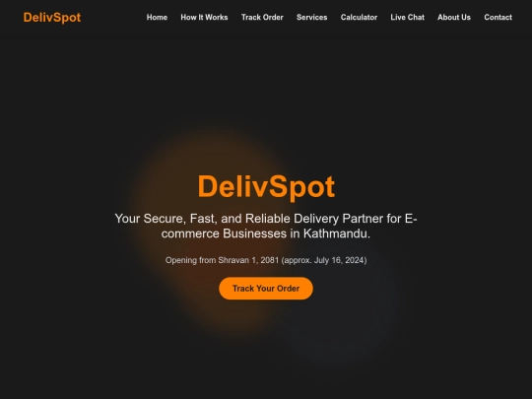Click the large DelivSpot hero heading

pos(266,186)
